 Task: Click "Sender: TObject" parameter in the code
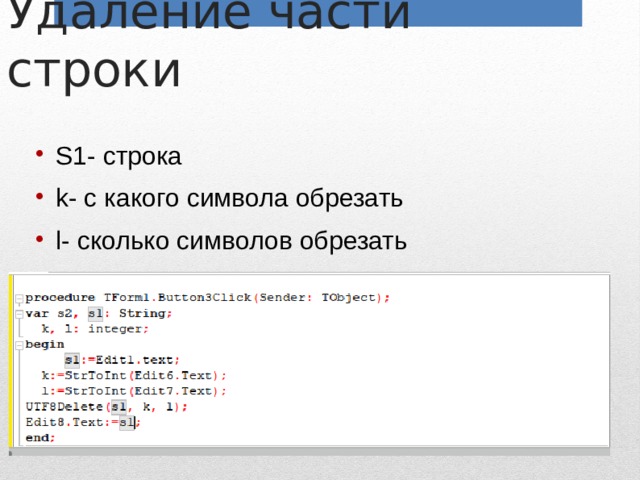coord(317,298)
